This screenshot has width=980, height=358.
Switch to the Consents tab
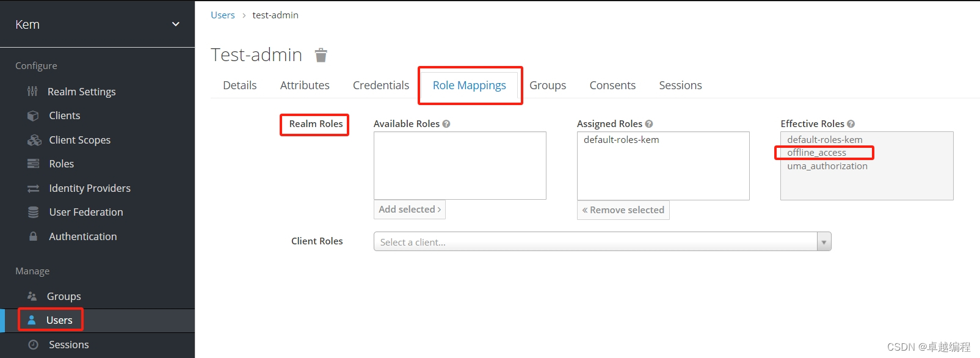point(612,86)
